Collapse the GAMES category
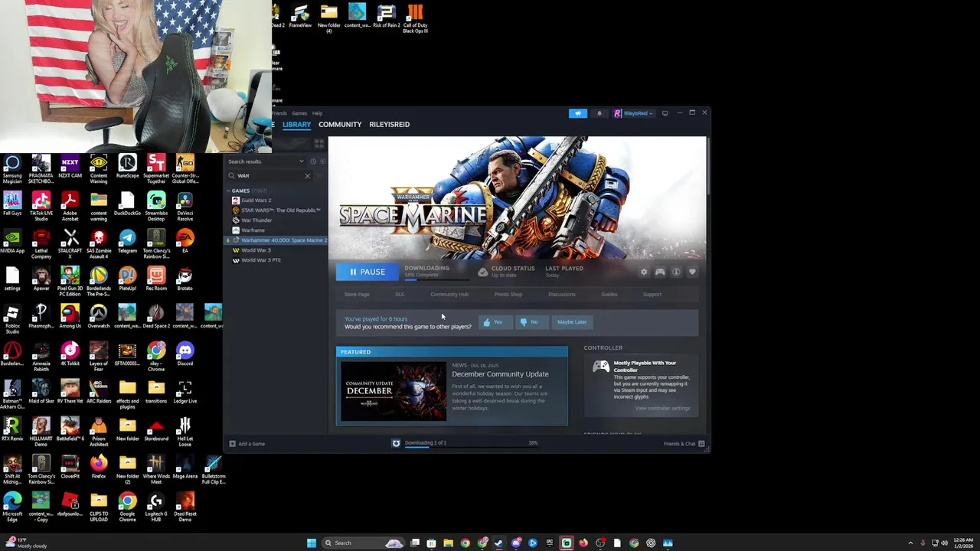 click(x=229, y=191)
